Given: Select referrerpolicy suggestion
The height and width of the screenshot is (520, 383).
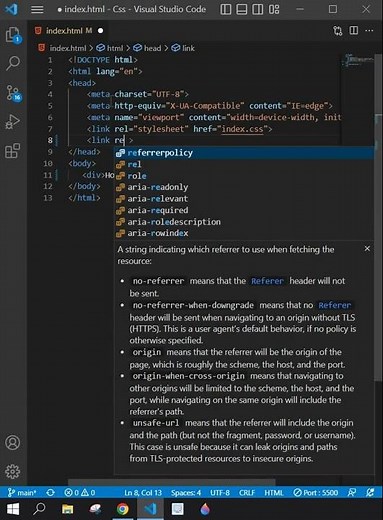Looking at the screenshot, I should [x=244, y=153].
